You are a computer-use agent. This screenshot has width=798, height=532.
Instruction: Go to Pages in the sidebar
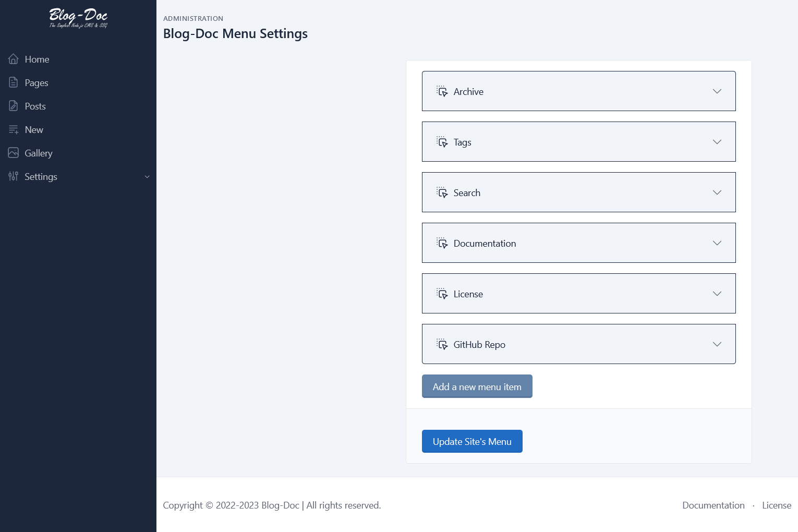point(78,82)
